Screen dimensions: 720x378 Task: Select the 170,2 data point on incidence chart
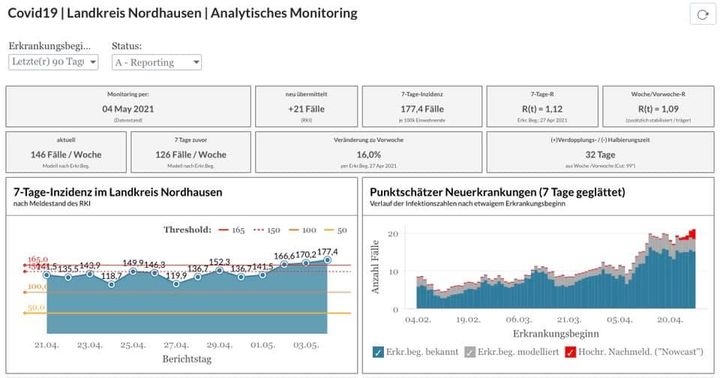(x=306, y=263)
